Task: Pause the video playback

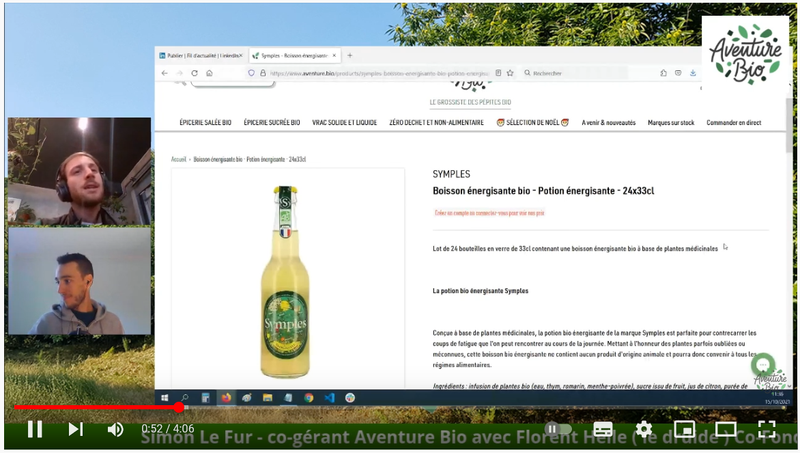Action: click(x=34, y=429)
